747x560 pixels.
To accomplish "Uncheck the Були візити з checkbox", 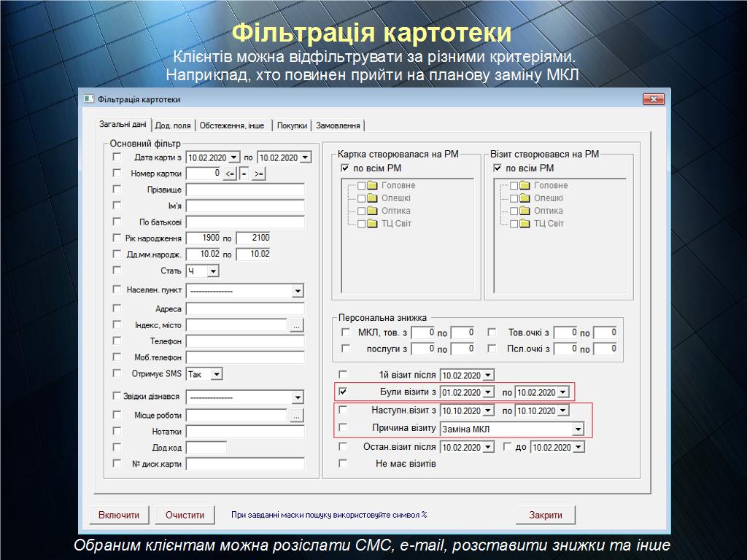I will (344, 392).
